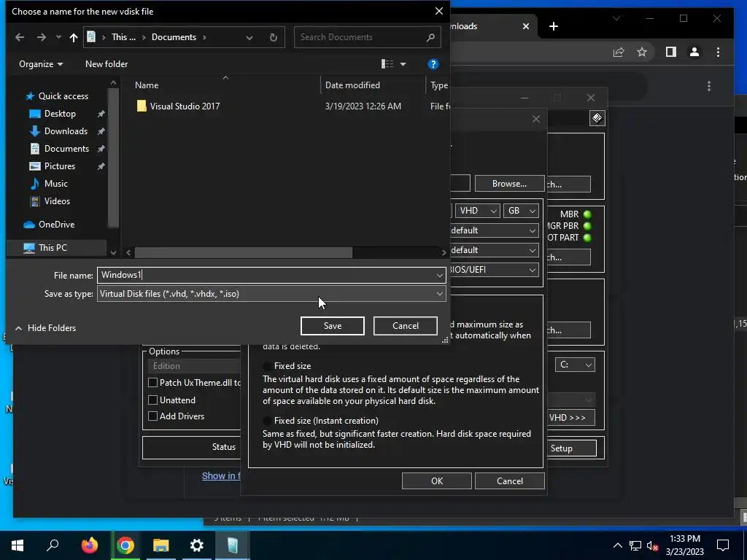Open the view options dropdown arrow

tap(403, 64)
